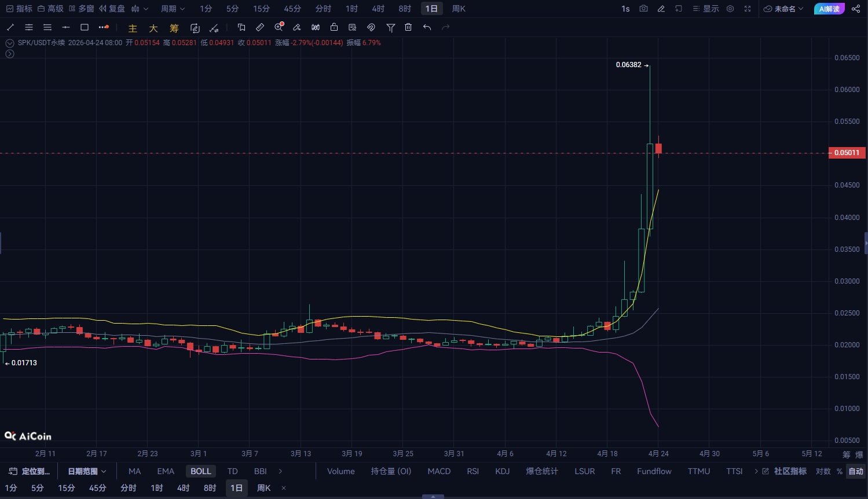The width and height of the screenshot is (868, 499).
Task: Select the eraser tool
Action: tap(297, 27)
